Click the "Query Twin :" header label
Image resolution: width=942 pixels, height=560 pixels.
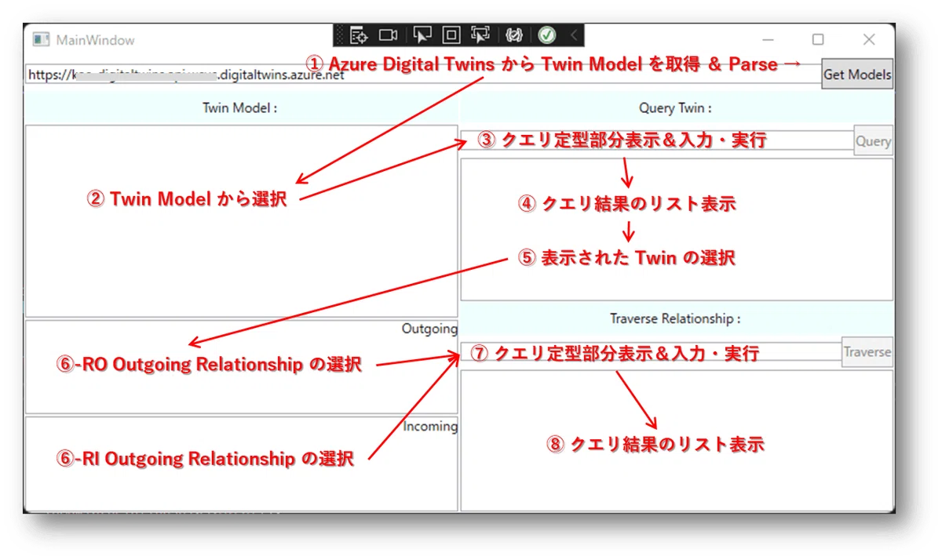676,108
